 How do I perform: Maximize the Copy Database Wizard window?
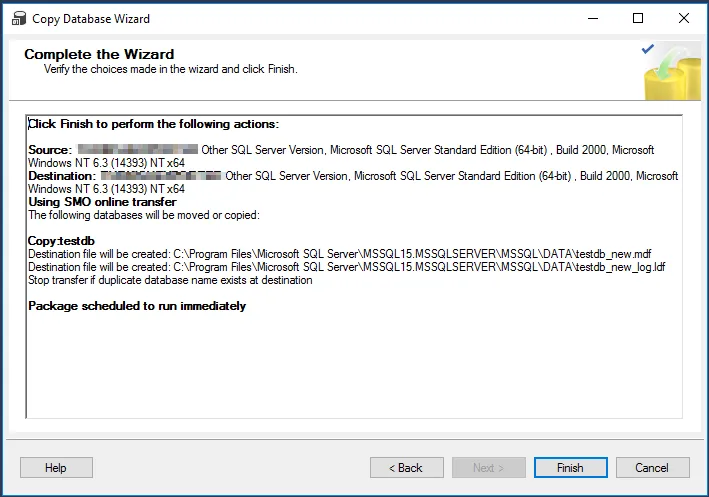tap(639, 18)
